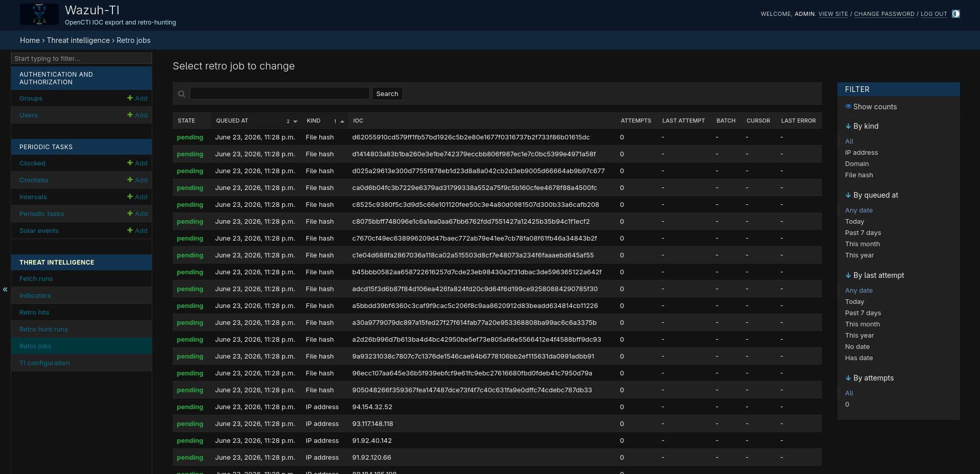Filter last attempt by This year
Screen dimensions: 980x474
click(x=859, y=336)
